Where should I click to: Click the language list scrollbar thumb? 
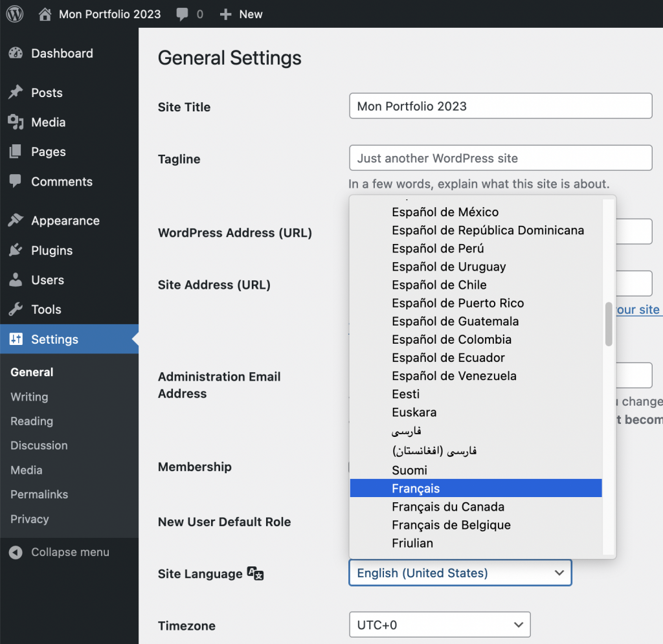point(609,324)
